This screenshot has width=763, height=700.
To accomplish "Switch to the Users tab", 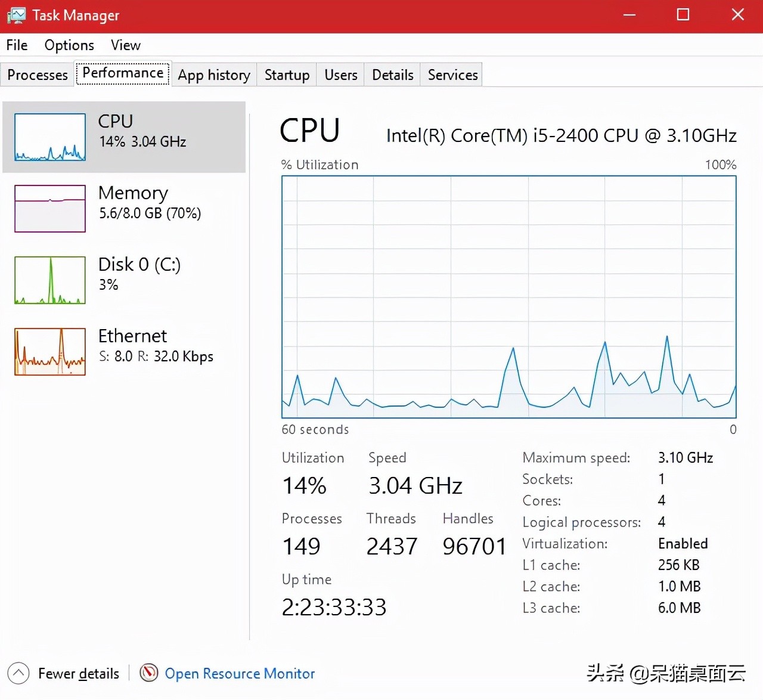I will (340, 75).
